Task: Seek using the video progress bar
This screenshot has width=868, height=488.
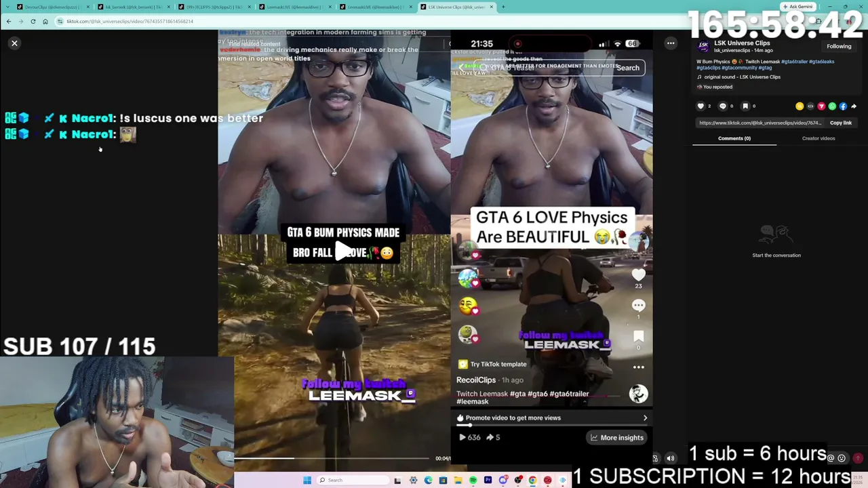Action: [332, 459]
